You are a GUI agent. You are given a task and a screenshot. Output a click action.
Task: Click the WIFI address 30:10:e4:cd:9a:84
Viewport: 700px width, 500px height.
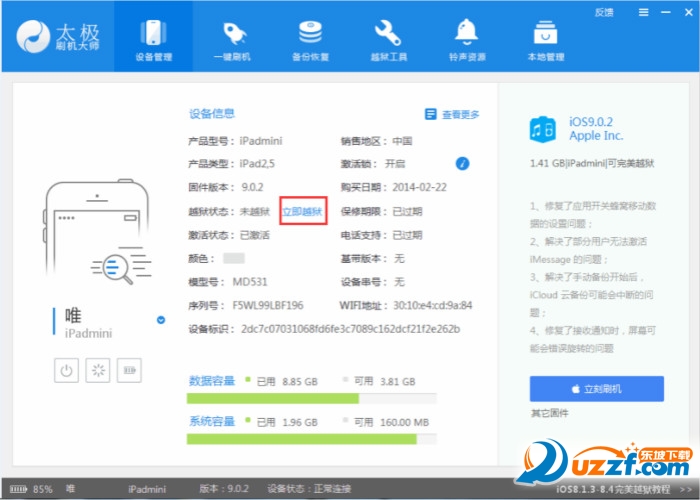(433, 306)
